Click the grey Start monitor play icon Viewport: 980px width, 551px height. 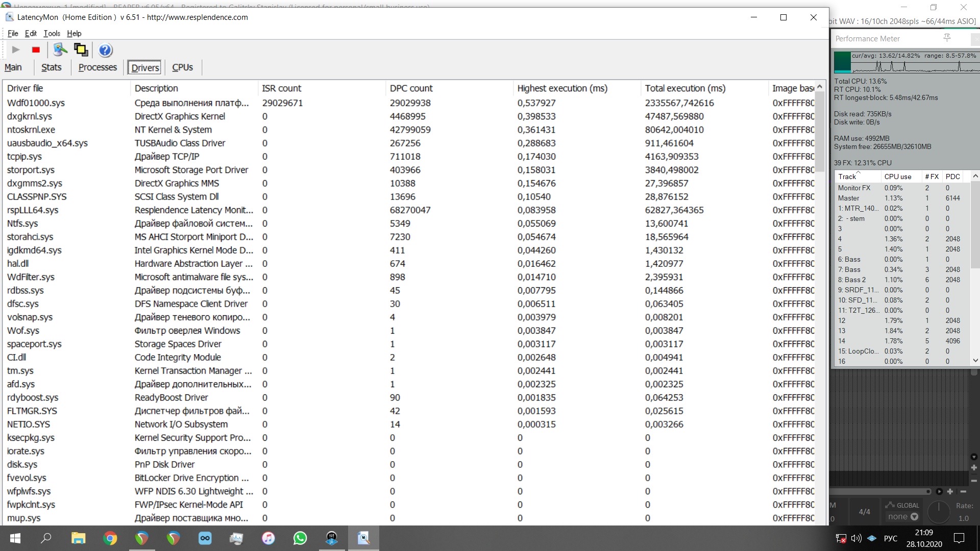(x=15, y=50)
